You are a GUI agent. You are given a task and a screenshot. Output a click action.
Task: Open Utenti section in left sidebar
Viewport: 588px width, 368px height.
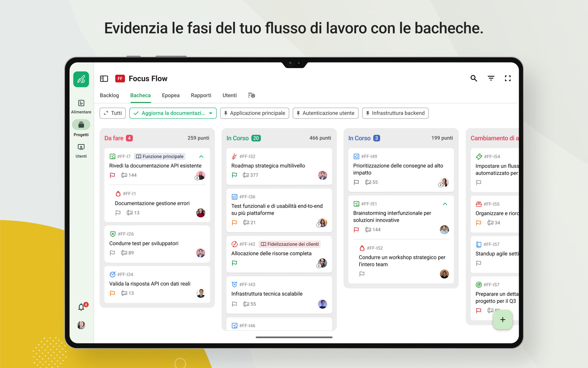(81, 151)
